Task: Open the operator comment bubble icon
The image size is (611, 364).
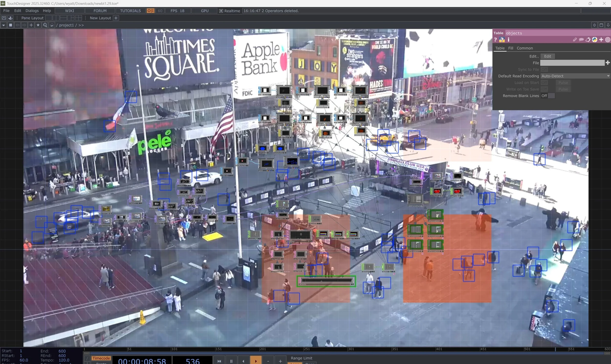Action: [581, 40]
